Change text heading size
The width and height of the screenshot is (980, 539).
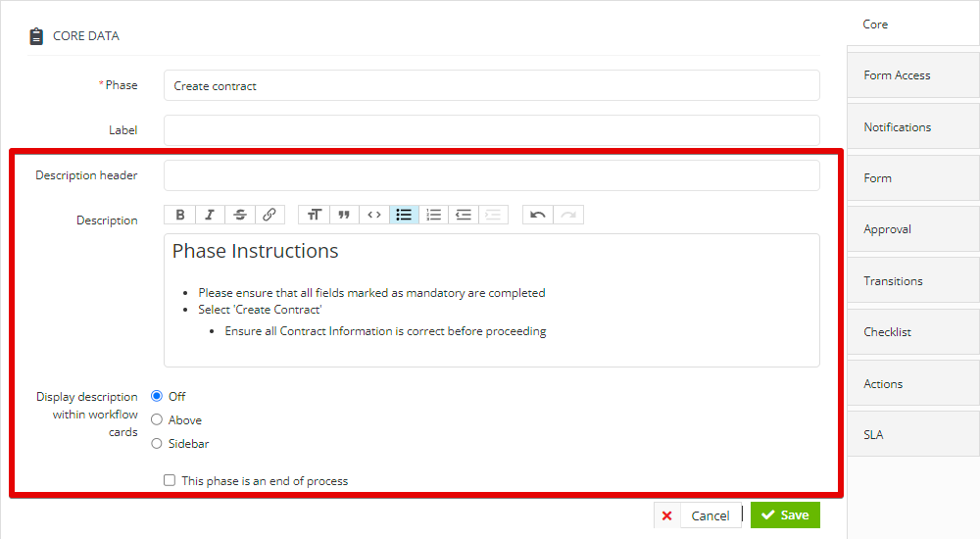point(314,215)
